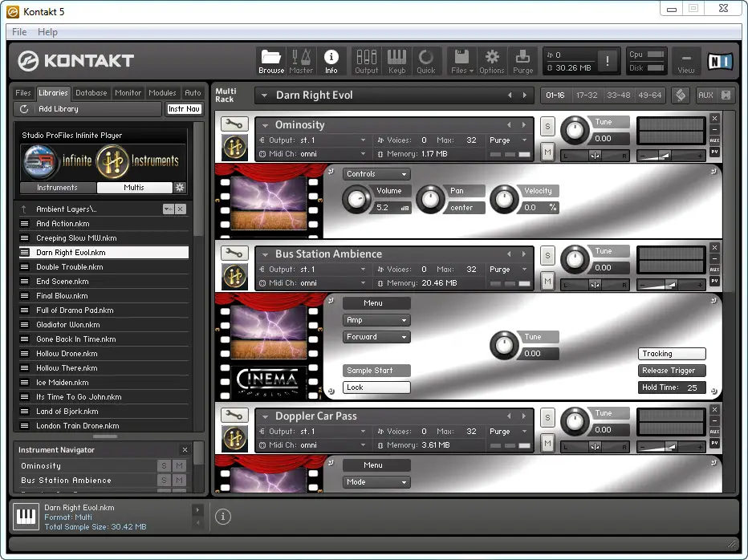Click the Ominosity Pan knob
This screenshot has height=560, width=748.
tap(430, 199)
